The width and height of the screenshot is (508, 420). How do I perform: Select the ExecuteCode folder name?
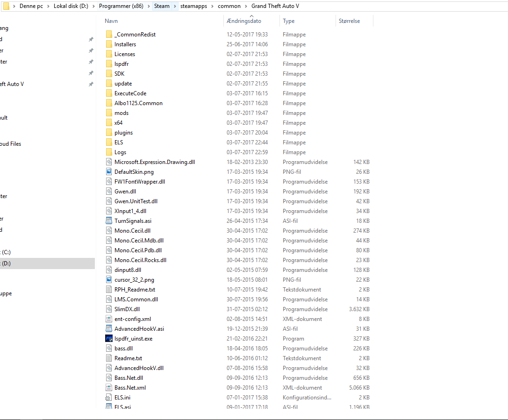(130, 93)
